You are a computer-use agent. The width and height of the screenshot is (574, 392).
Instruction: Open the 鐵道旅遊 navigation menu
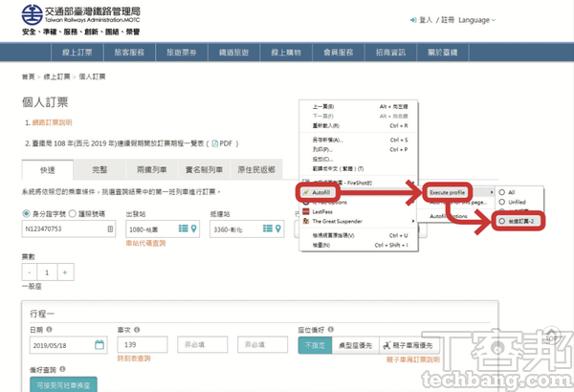234,53
